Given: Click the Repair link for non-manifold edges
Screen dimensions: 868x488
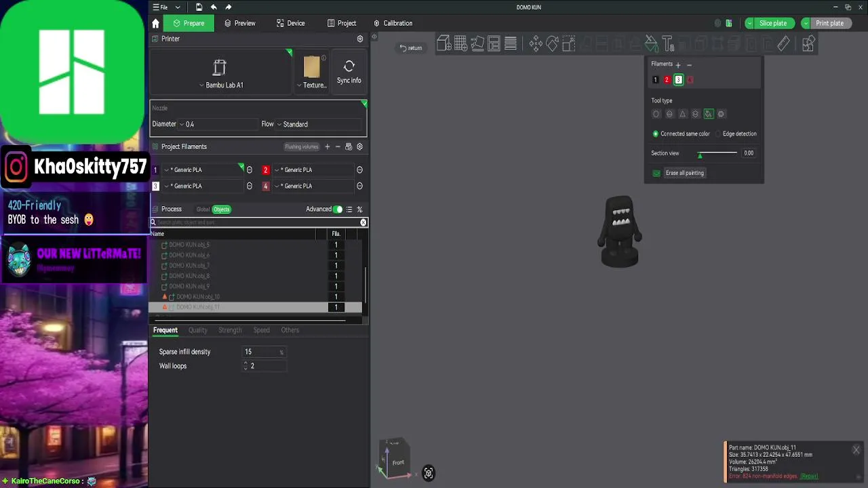Looking at the screenshot, I should (809, 476).
